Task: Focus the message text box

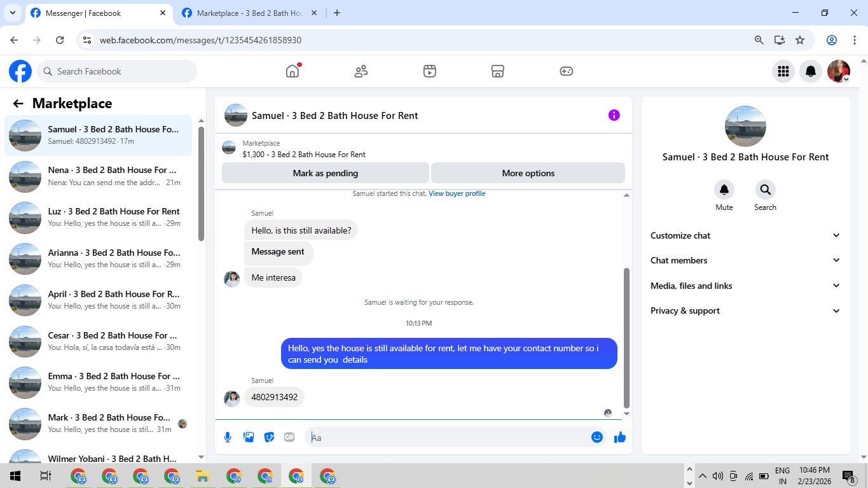Action: point(448,437)
